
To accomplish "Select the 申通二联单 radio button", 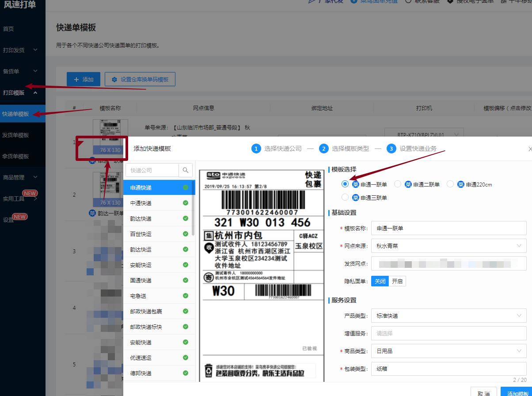I will pyautogui.click(x=398, y=184).
